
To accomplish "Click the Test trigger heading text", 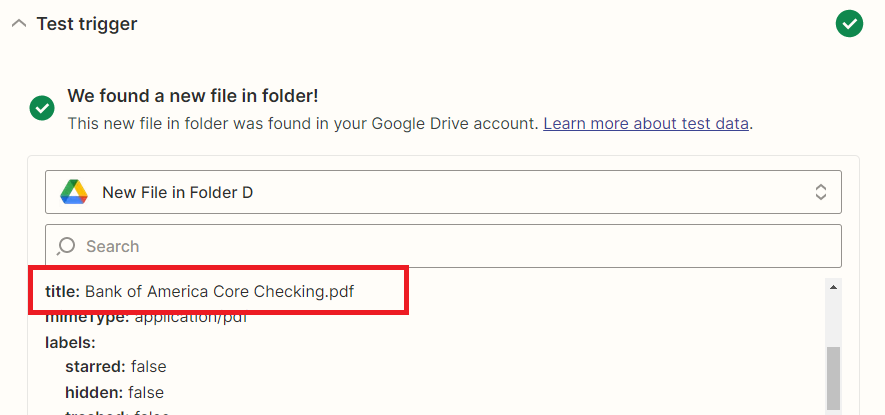I will tap(87, 24).
